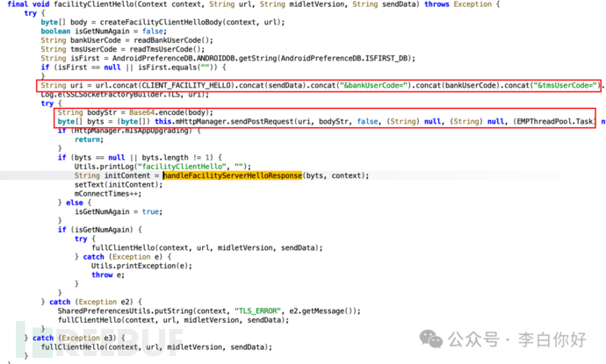Click the final void keywords
The image size is (606, 364).
pyautogui.click(x=29, y=4)
